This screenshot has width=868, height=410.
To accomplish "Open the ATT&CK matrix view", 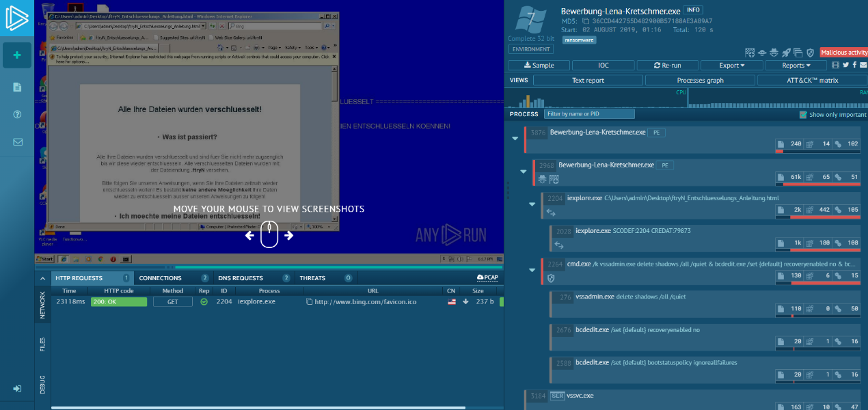I will tap(812, 80).
